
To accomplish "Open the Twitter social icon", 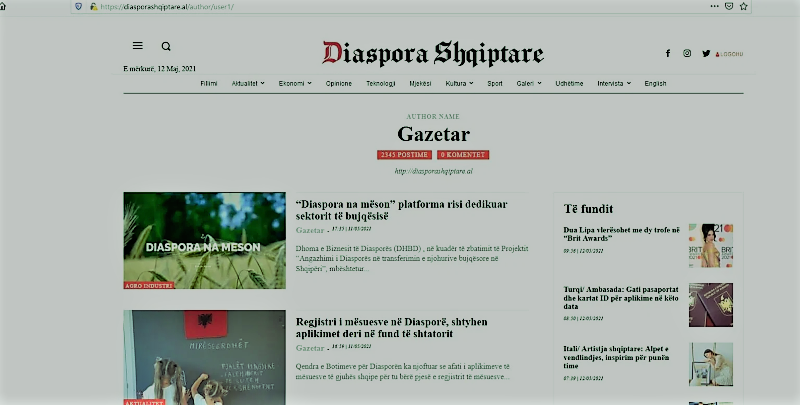I will [x=706, y=53].
